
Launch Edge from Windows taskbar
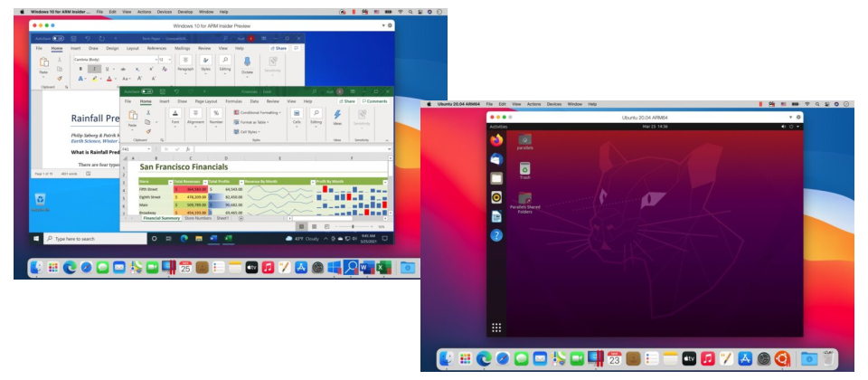[x=184, y=238]
